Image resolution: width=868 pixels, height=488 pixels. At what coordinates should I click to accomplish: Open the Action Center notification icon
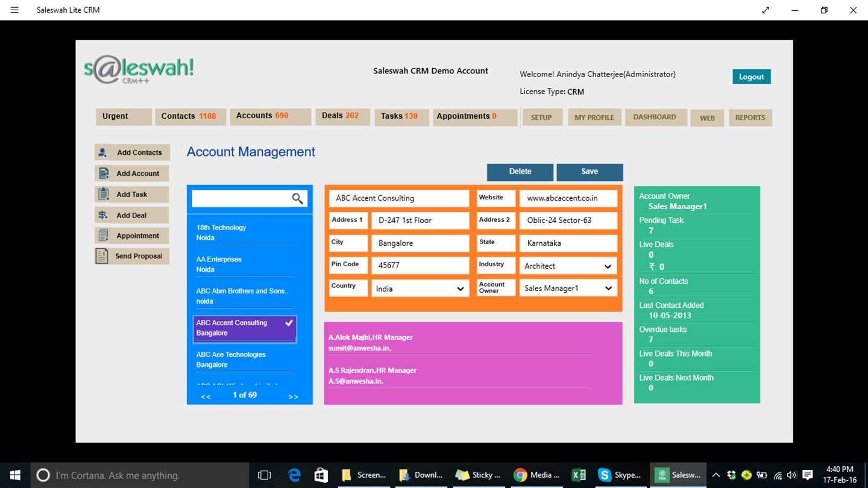coord(808,475)
